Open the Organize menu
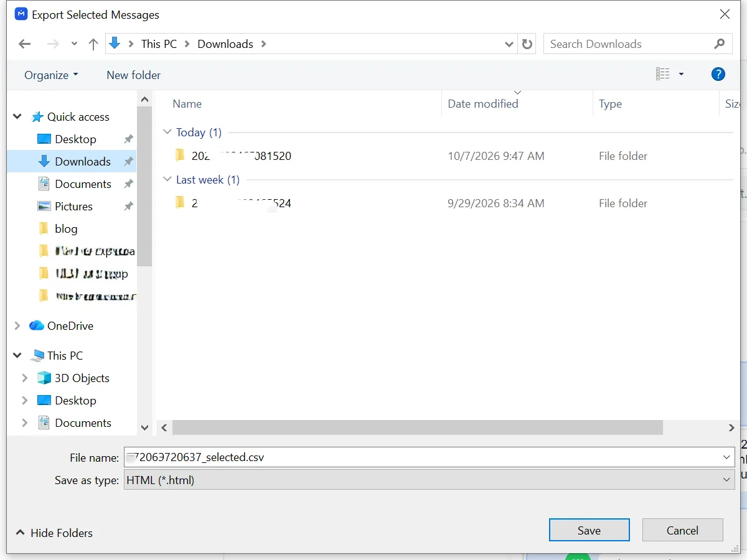 pyautogui.click(x=51, y=75)
